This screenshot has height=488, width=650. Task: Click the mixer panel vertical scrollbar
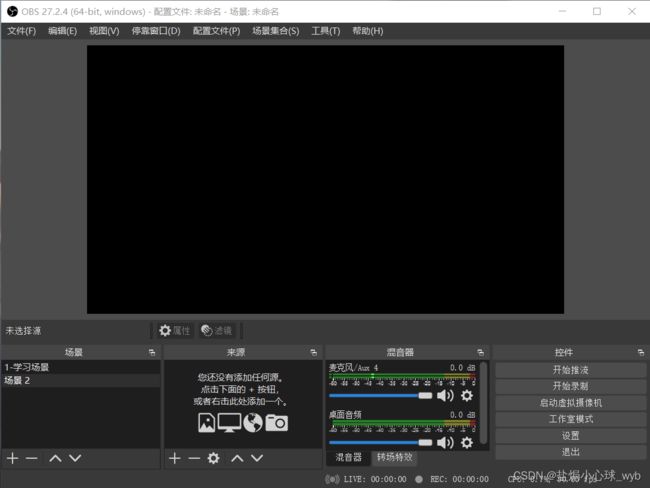point(483,403)
